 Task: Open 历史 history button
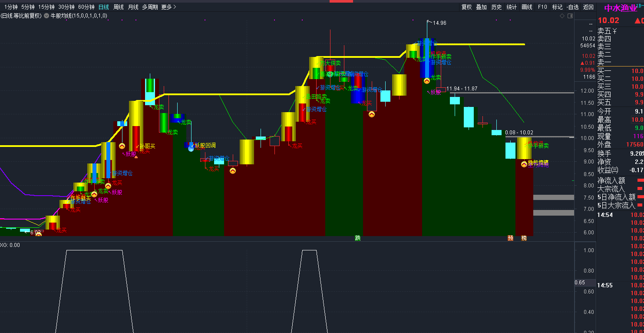coord(496,7)
